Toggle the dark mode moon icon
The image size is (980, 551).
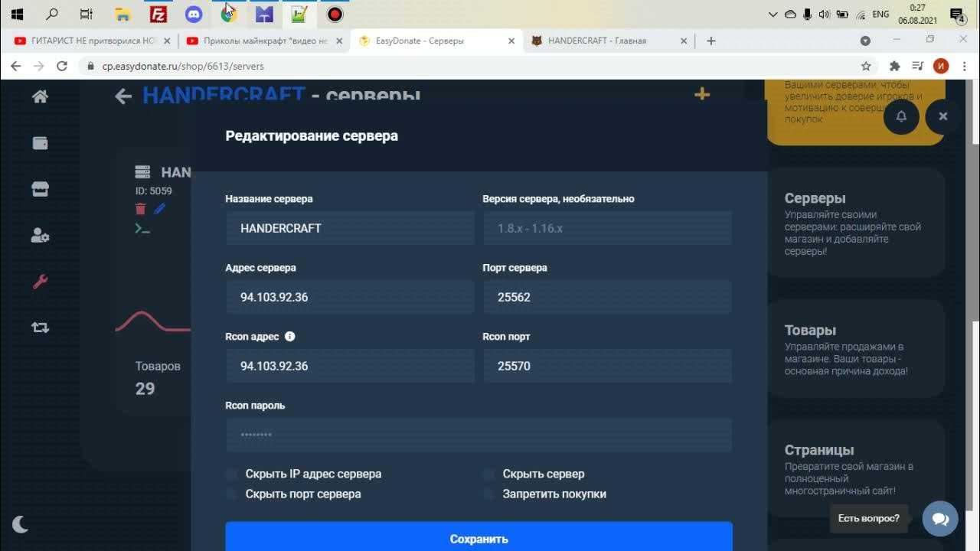click(x=21, y=524)
